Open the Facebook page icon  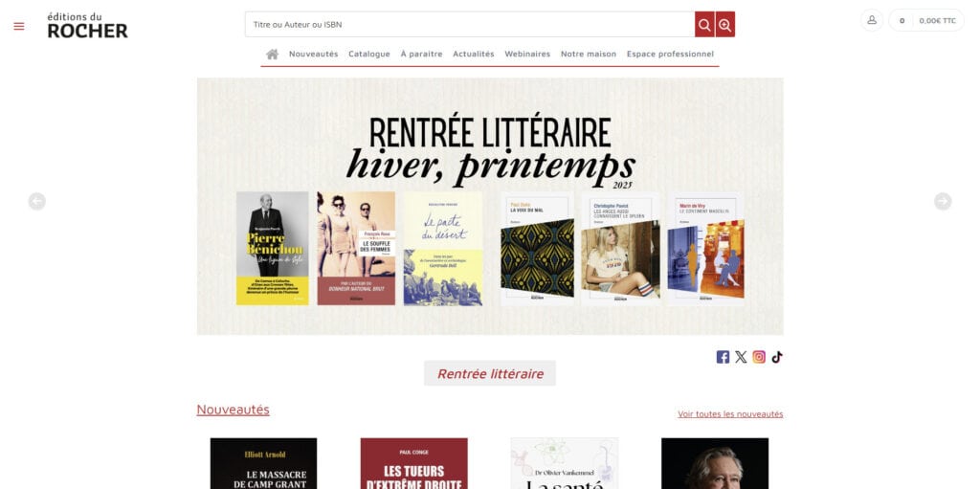coord(723,357)
